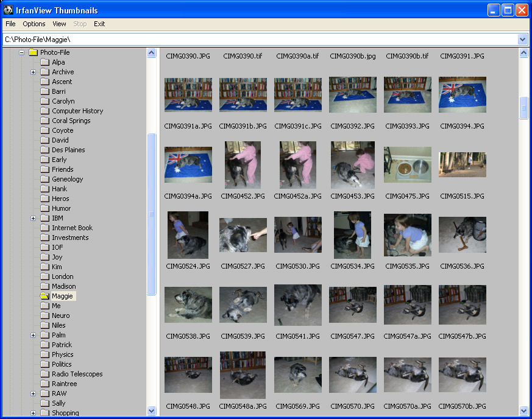Click thumbnail pane scroll up arrow

tap(524, 53)
